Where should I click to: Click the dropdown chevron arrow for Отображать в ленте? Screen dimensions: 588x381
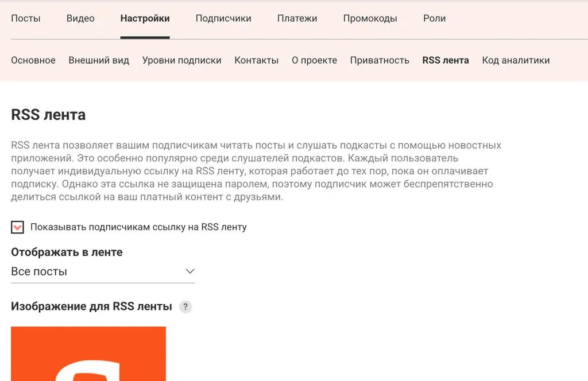coord(190,271)
